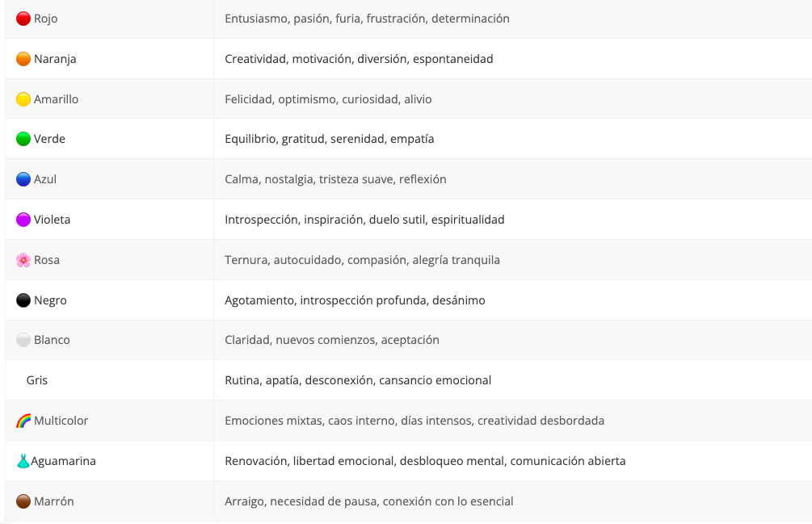The width and height of the screenshot is (812, 524).
Task: Click the green circle emoji next to Verde
Action: pos(23,139)
